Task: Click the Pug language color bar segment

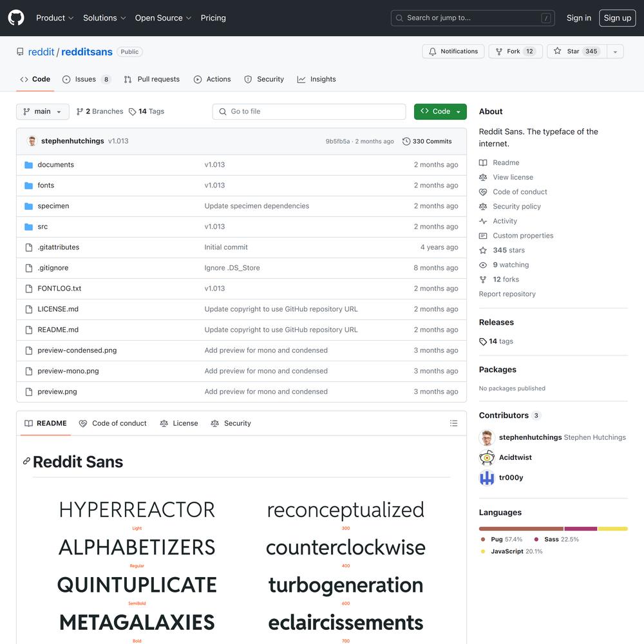Action: tap(521, 529)
